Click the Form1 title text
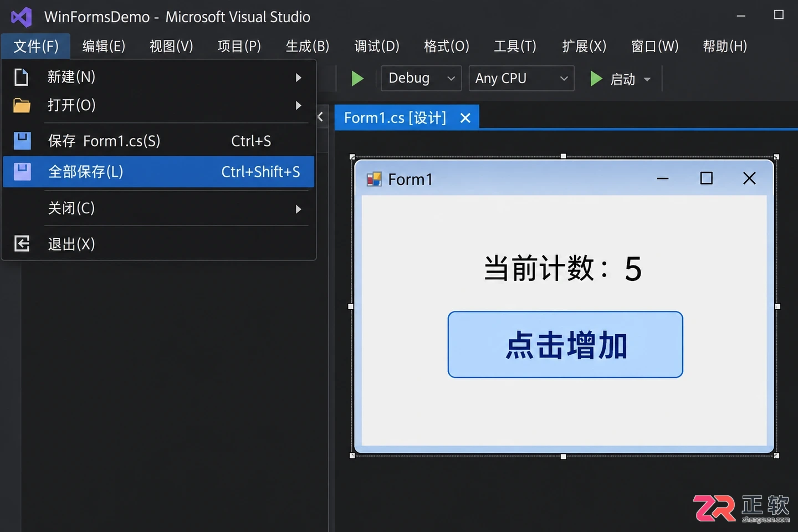The height and width of the screenshot is (532, 798). coord(410,180)
